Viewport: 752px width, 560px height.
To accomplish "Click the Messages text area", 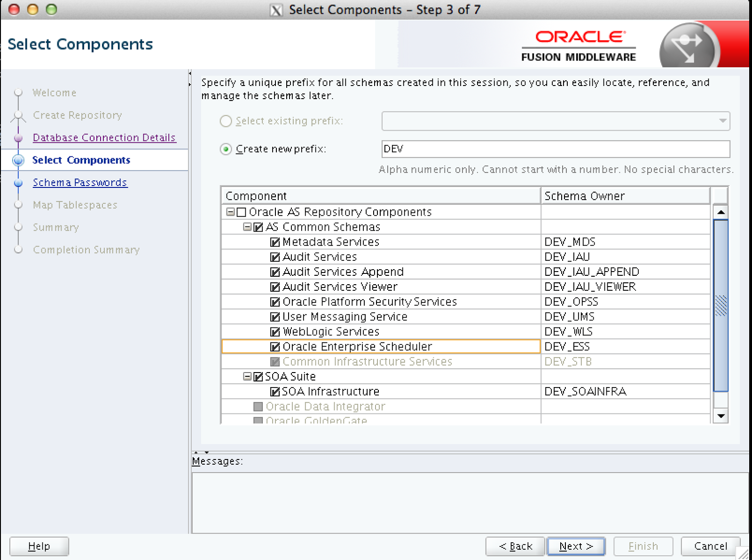I will (470, 503).
